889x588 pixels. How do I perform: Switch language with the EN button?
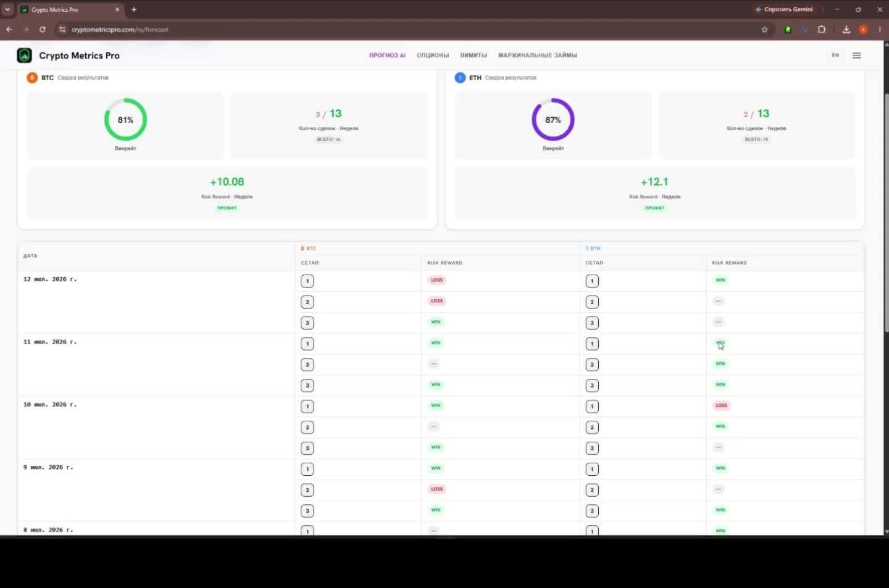pyautogui.click(x=835, y=55)
